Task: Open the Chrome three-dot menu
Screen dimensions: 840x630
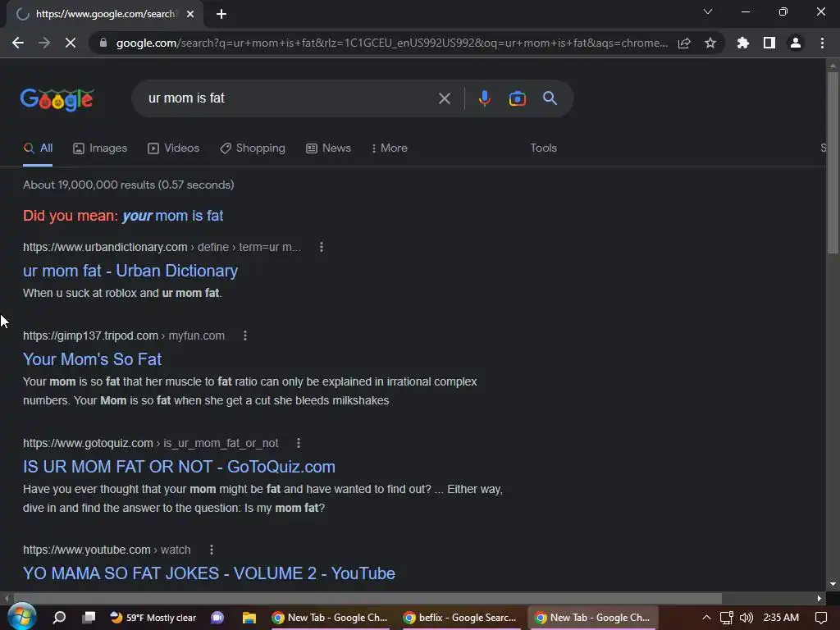Action: pos(822,43)
